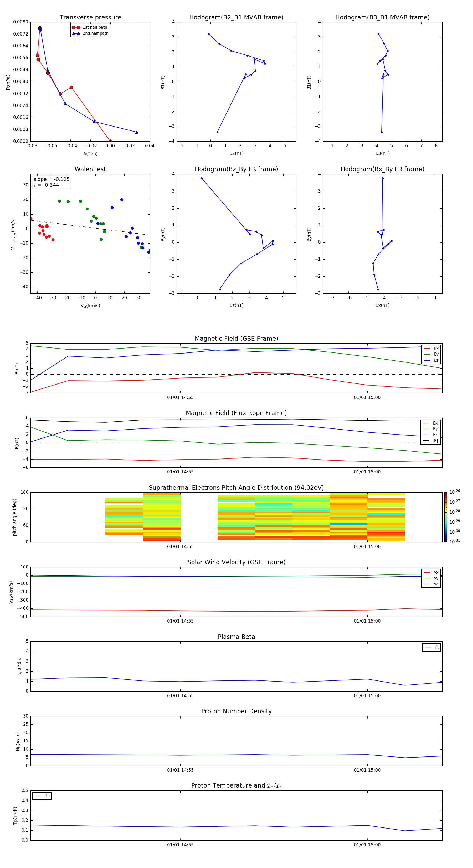Click the "Magnetic Field (Flux Rope Frame)" title
The image size is (473, 868).
[236, 413]
